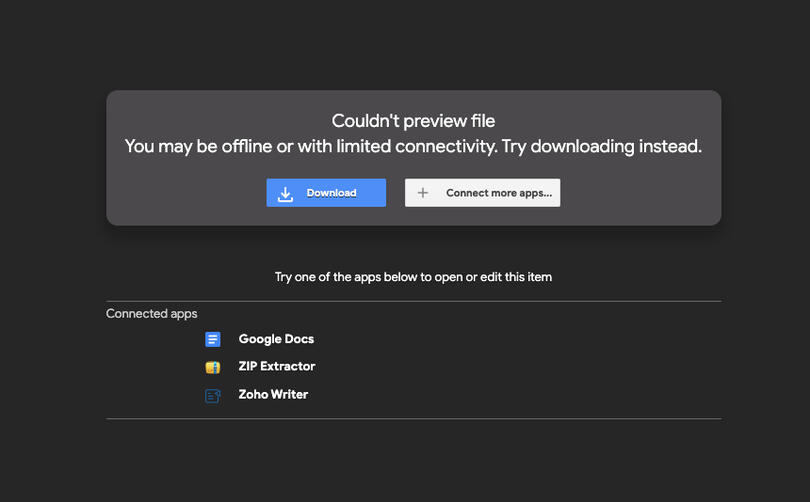Click the "Couldn't preview file" heading
Viewport: 810px width, 502px height.
[x=413, y=121]
